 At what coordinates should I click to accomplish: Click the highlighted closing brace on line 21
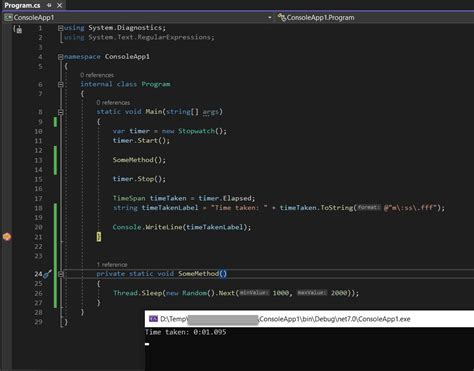(99, 237)
